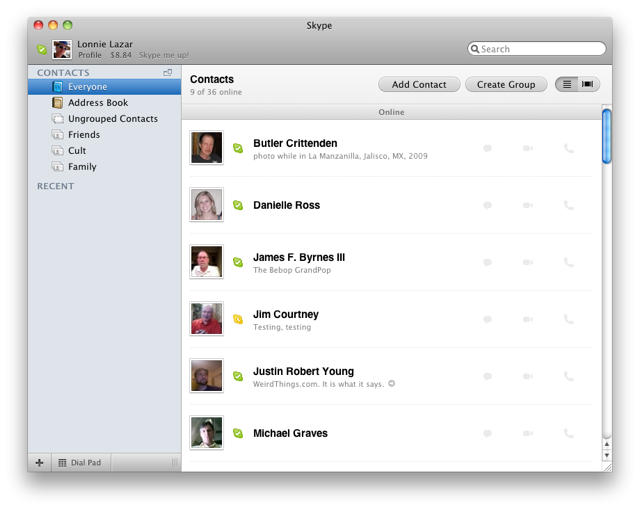The height and width of the screenshot is (510, 640).
Task: Select James F. Byrnes III contact name
Action: (x=299, y=257)
